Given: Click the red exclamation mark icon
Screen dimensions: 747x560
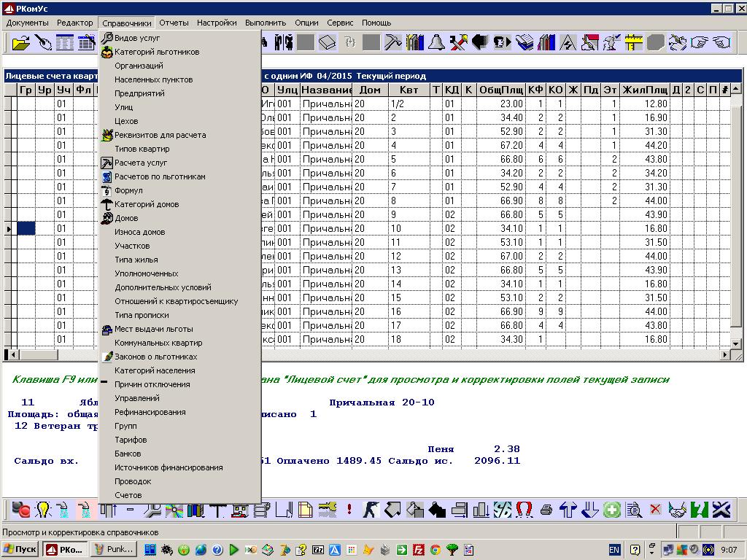Looking at the screenshot, I should [349, 510].
